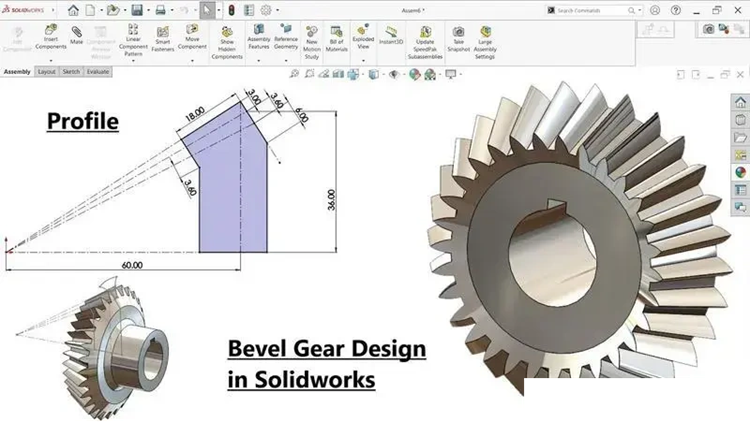Click the Open file folder icon
Viewport: 750px width, 423px height.
pyautogui.click(x=113, y=10)
